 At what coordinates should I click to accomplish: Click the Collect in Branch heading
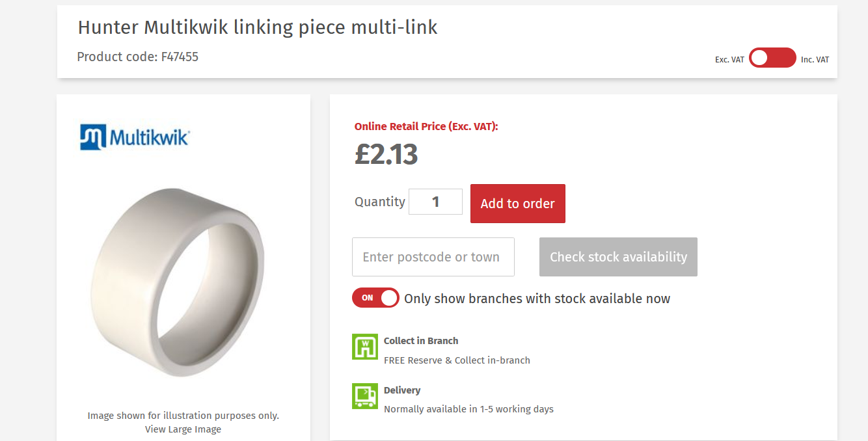click(x=421, y=340)
